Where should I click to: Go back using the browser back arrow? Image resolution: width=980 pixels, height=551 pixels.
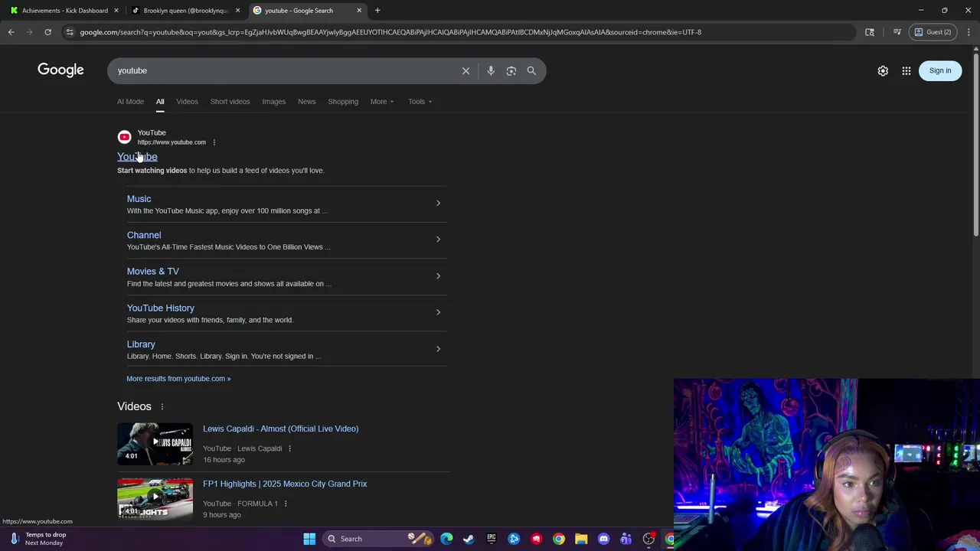click(x=11, y=32)
